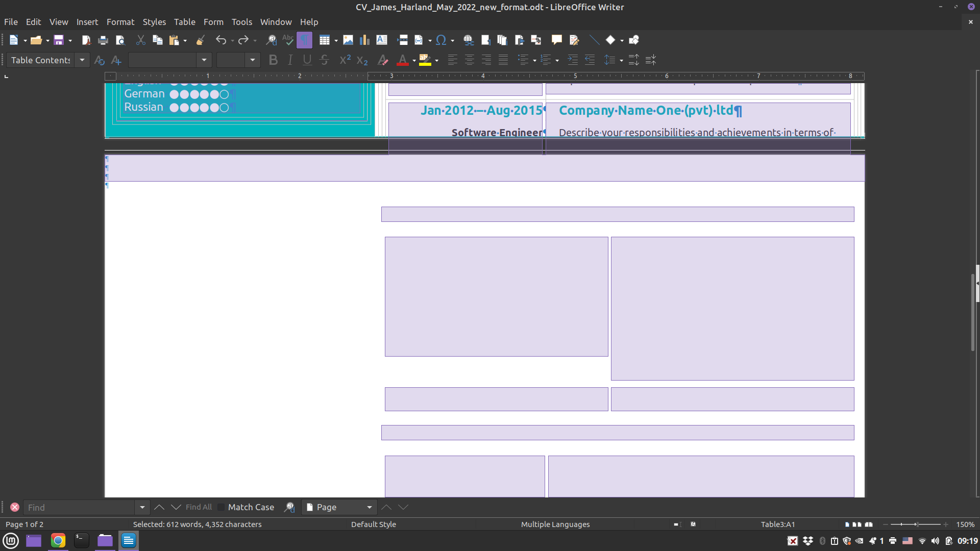Open font size dropdown arrow
Image resolution: width=980 pixels, height=551 pixels.
(x=253, y=60)
